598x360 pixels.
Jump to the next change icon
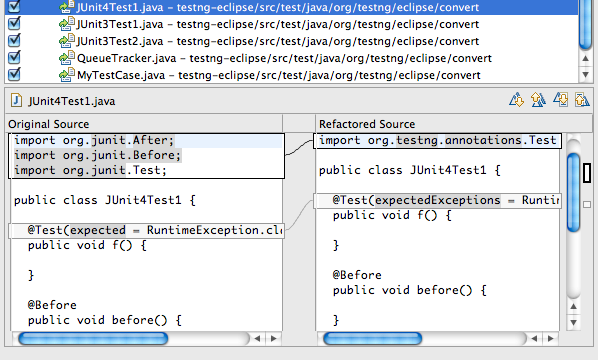tap(560, 100)
